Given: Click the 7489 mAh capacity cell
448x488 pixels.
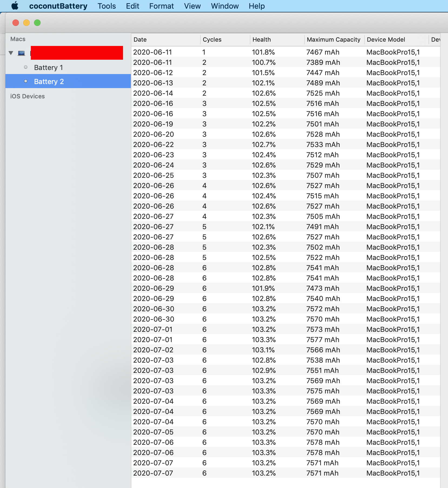Looking at the screenshot, I should [x=323, y=83].
